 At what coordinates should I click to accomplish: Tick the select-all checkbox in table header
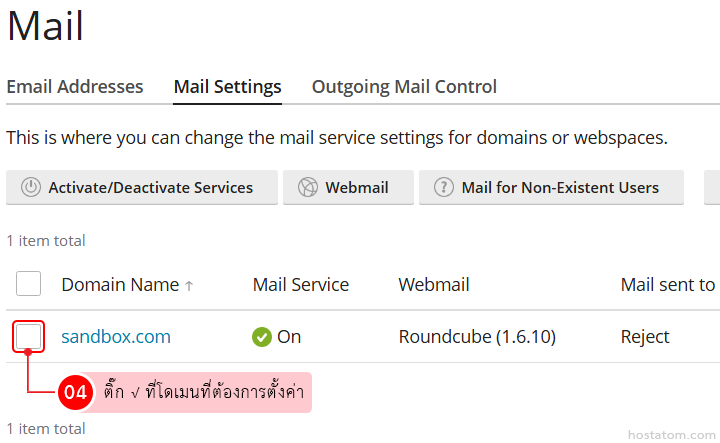coord(29,284)
